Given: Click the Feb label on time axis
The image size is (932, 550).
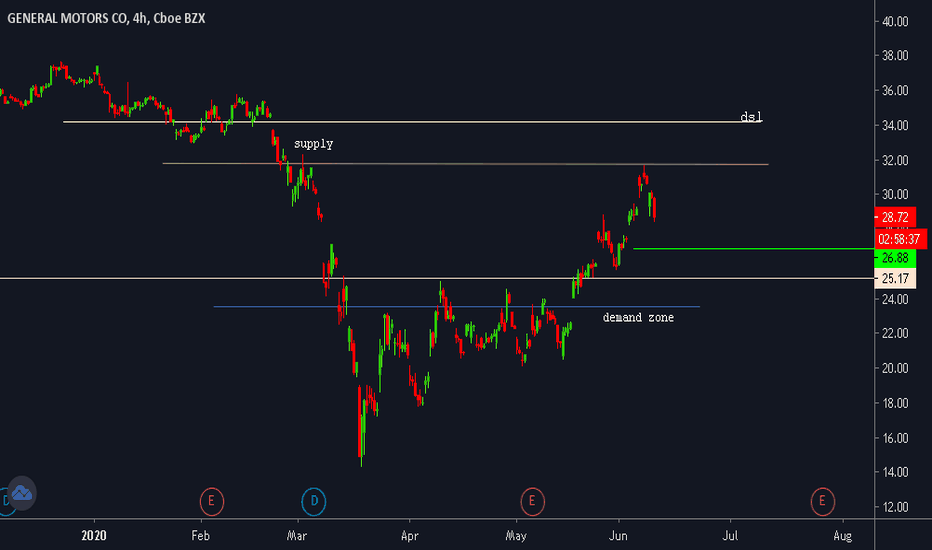Looking at the screenshot, I should coord(200,536).
